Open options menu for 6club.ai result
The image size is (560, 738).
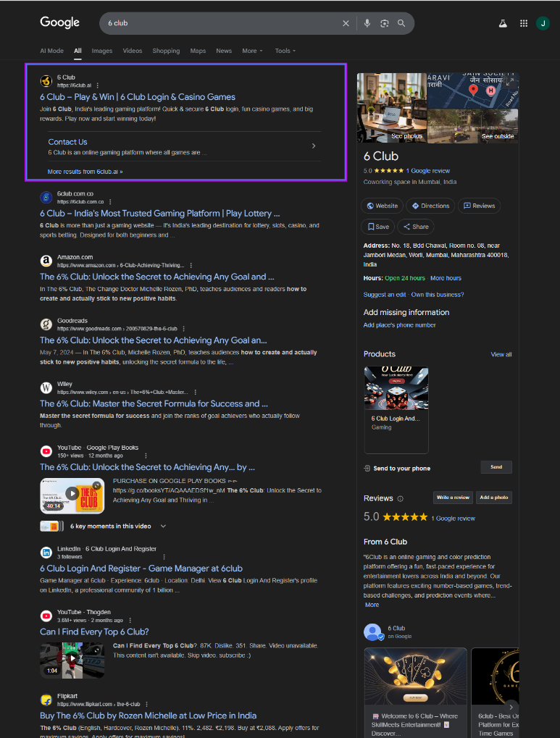coord(98,85)
